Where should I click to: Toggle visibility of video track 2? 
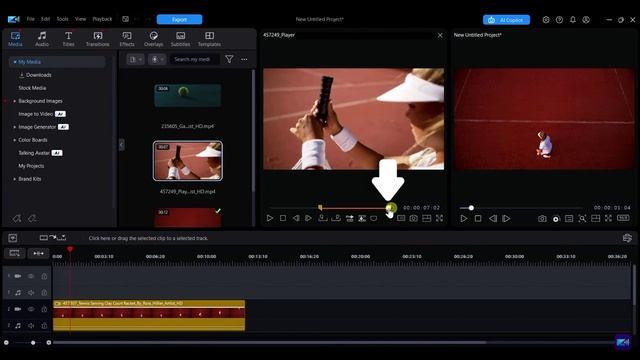[31, 309]
